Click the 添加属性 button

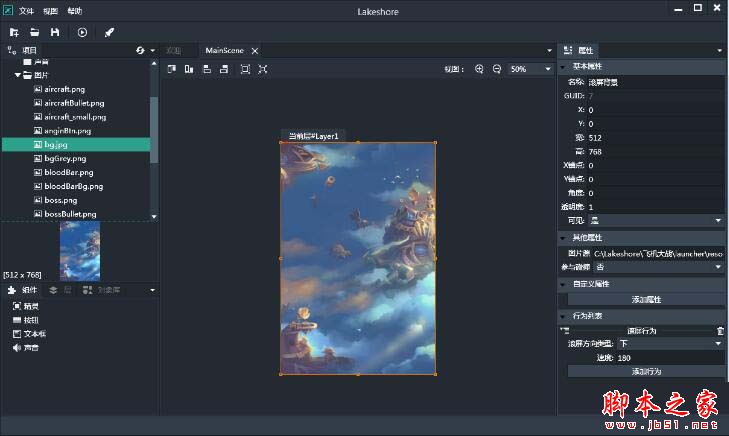pos(646,299)
